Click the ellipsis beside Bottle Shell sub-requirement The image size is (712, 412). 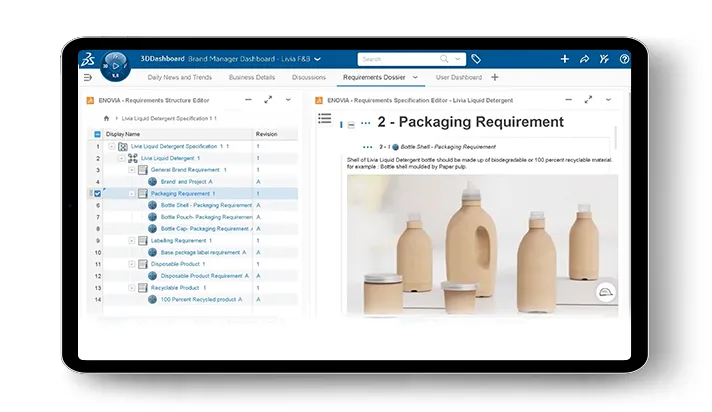367,147
